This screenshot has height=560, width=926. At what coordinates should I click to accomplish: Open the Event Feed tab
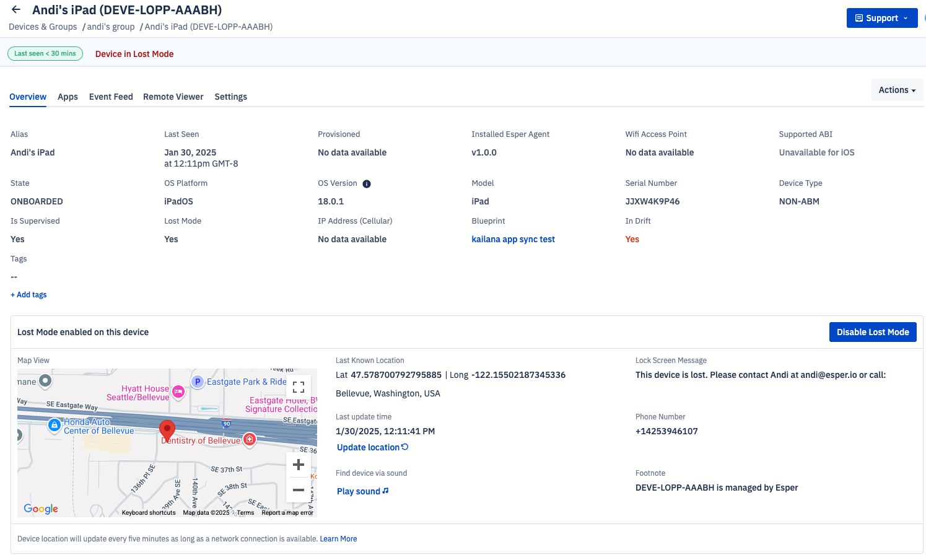pyautogui.click(x=111, y=97)
